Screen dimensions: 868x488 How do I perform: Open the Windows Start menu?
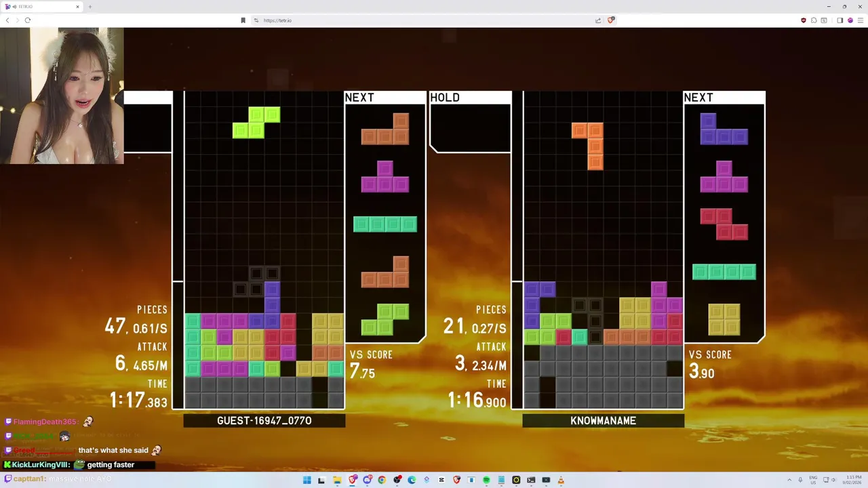pos(307,480)
